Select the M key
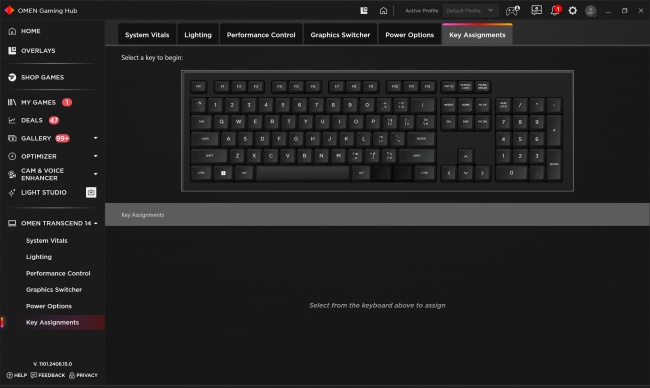The image size is (650, 388). (x=338, y=156)
